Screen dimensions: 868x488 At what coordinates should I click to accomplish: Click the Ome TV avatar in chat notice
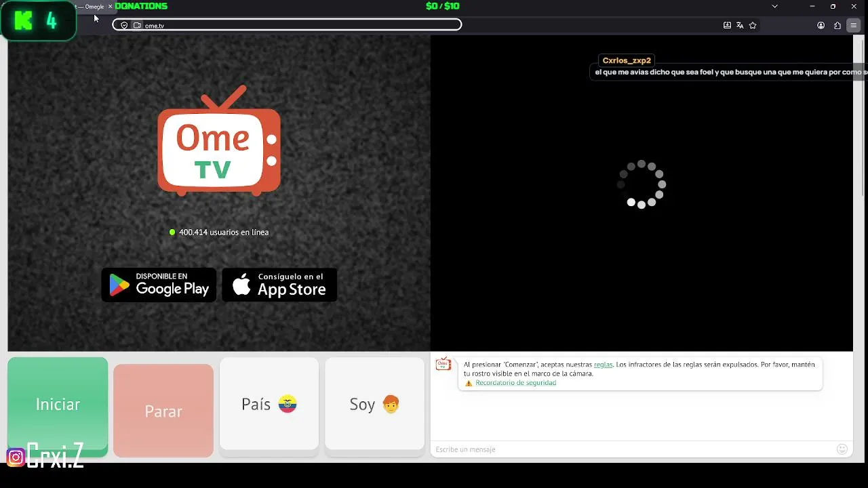[x=443, y=365]
